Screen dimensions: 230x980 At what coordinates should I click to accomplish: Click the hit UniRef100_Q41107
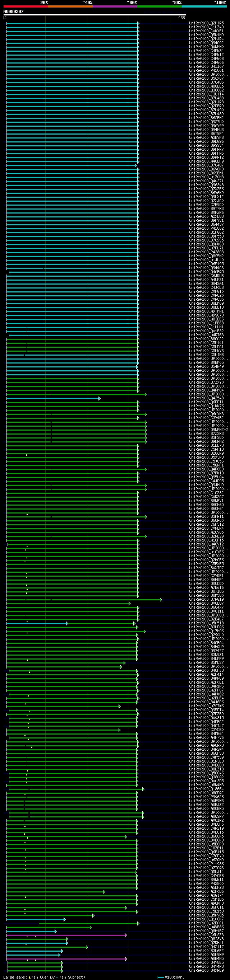[x=206, y=67]
